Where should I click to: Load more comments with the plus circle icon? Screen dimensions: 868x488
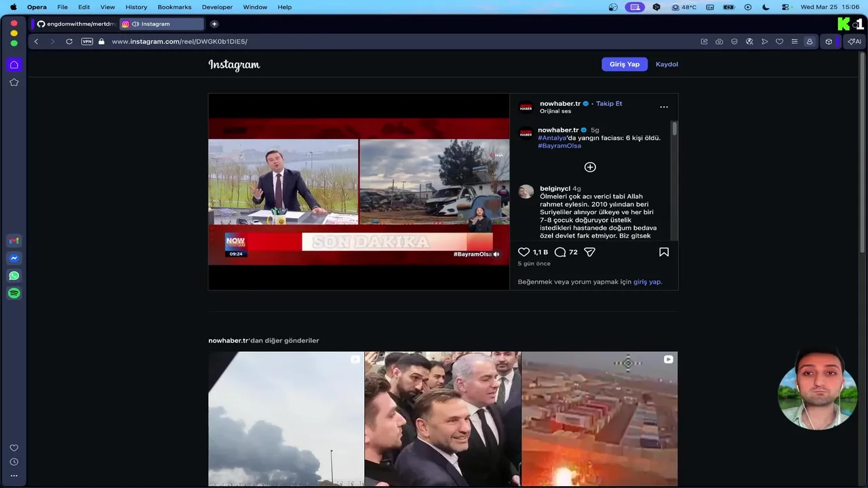coord(590,167)
